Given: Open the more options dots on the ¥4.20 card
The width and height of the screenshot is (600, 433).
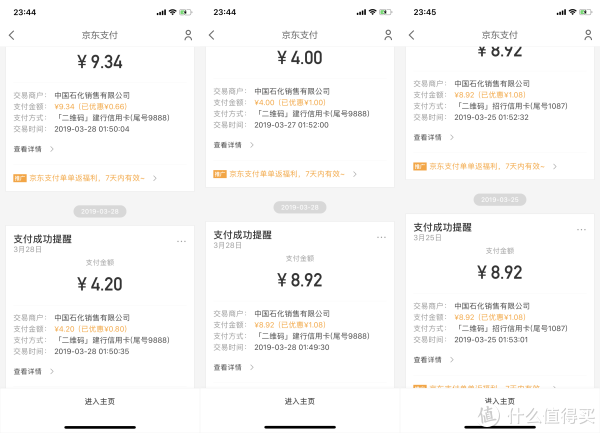Looking at the screenshot, I should 181,241.
